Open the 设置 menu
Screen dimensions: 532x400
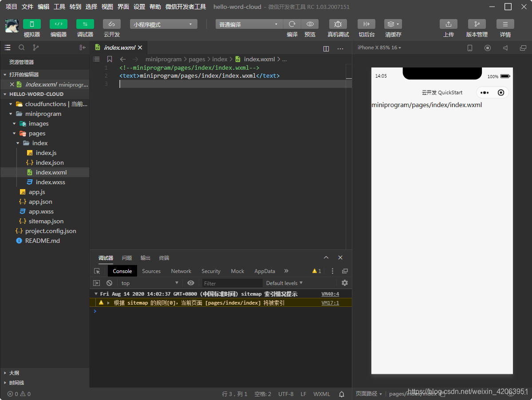point(139,7)
